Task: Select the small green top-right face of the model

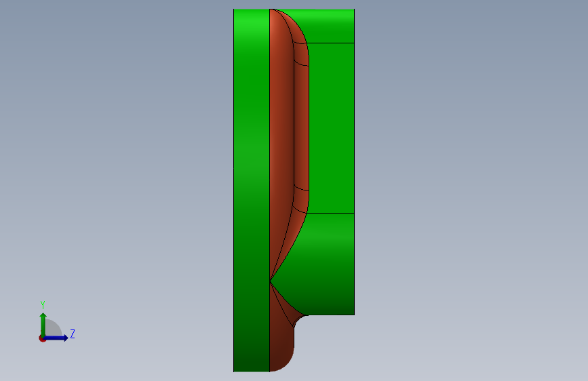Action: pyautogui.click(x=330, y=26)
